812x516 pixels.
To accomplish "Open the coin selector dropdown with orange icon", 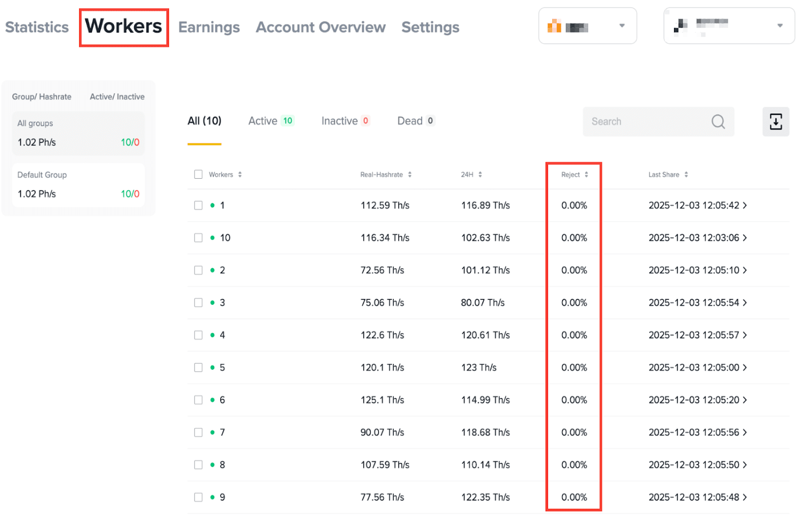I will point(588,26).
